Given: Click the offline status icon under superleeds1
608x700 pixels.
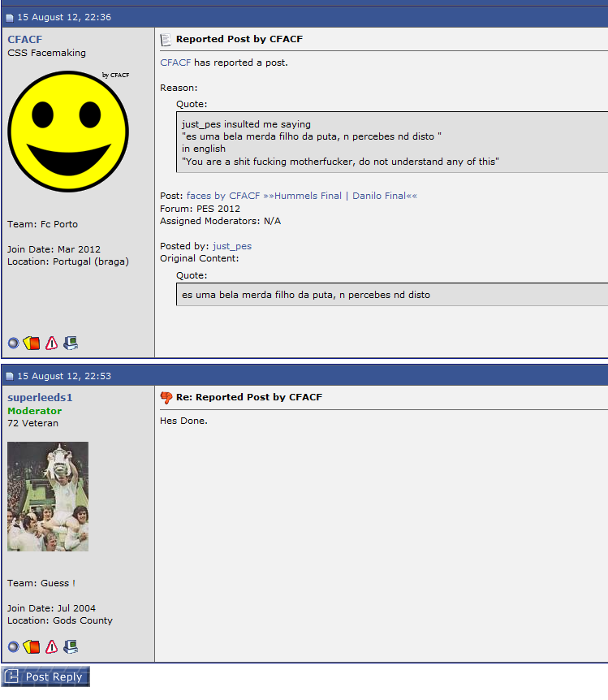Looking at the screenshot, I should 13,647.
